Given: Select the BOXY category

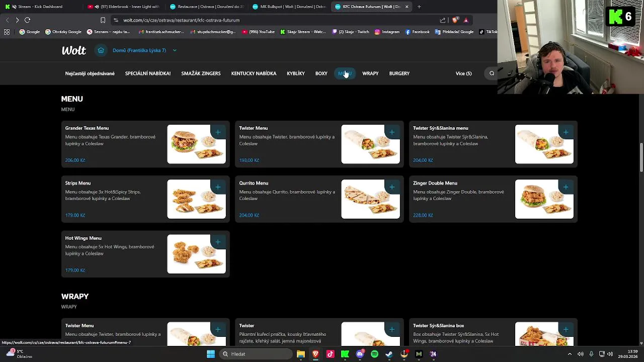Looking at the screenshot, I should coord(321,73).
